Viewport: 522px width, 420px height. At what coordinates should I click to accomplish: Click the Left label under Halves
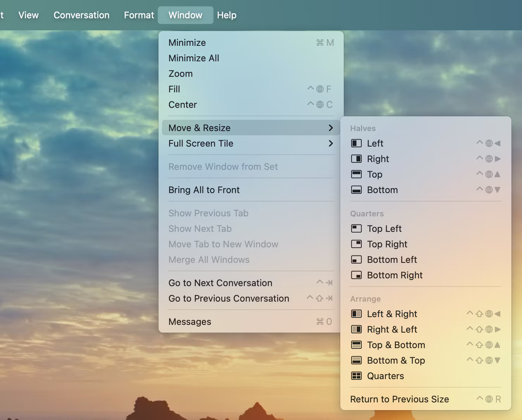[x=375, y=143]
